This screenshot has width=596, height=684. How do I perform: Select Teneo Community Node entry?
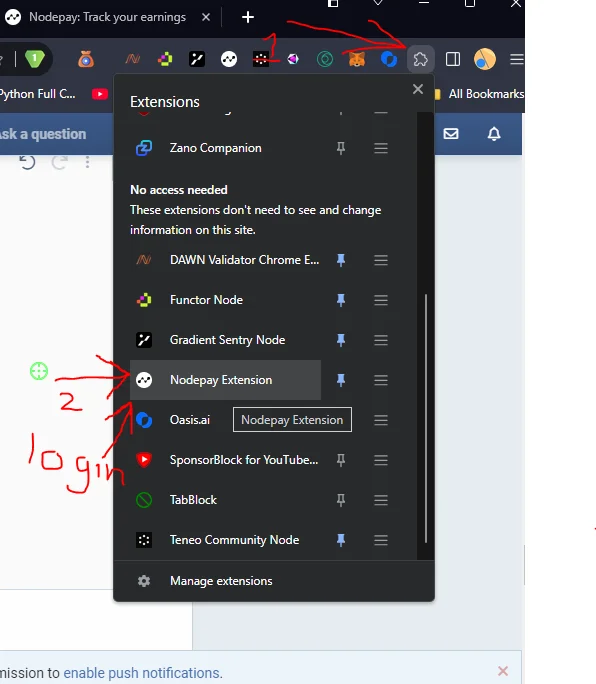225,540
